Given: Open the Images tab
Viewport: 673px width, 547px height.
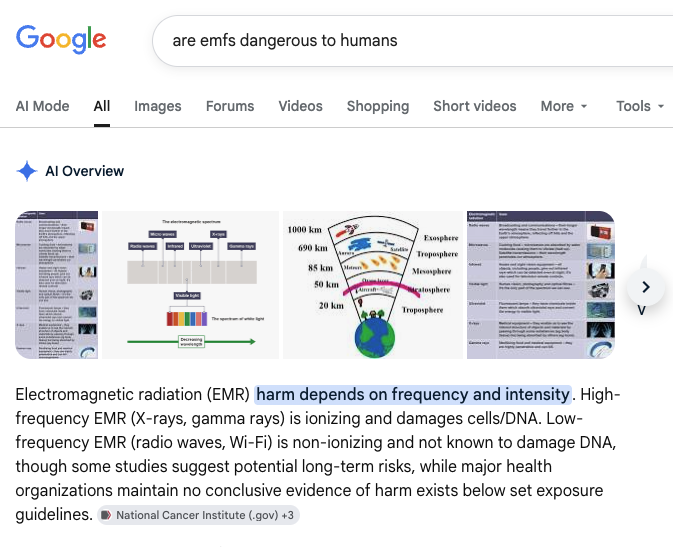Looking at the screenshot, I should pyautogui.click(x=158, y=106).
